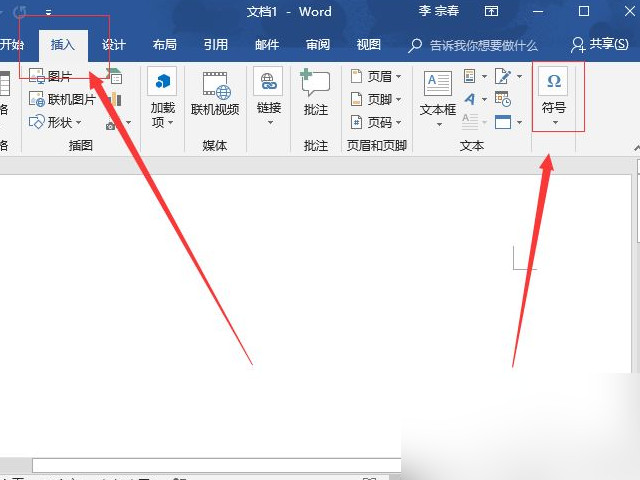Go to the References (引用) tab
The height and width of the screenshot is (480, 640).
216,44
